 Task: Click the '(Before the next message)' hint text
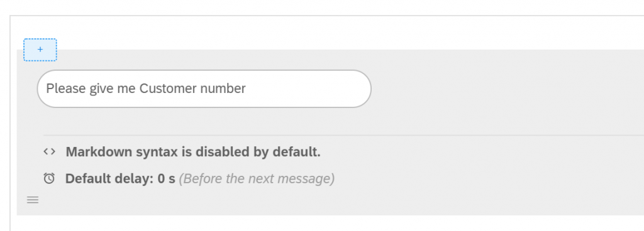coord(257,179)
